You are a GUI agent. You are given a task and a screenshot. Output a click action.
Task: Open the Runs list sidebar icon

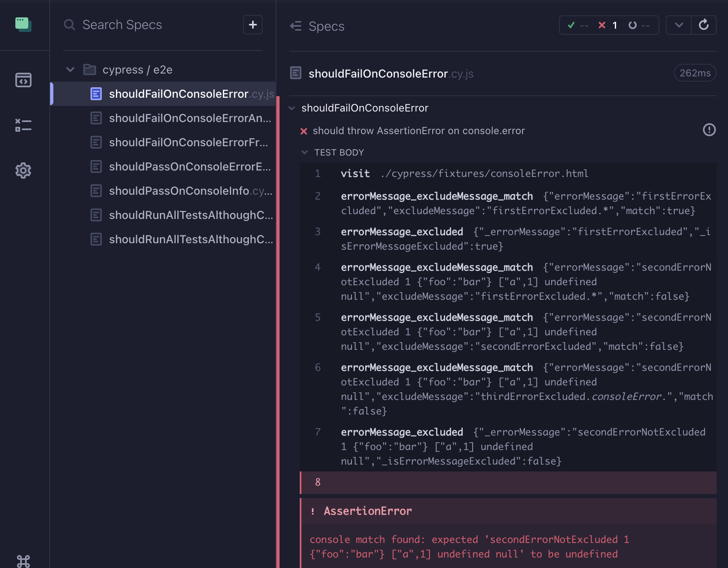coord(23,125)
